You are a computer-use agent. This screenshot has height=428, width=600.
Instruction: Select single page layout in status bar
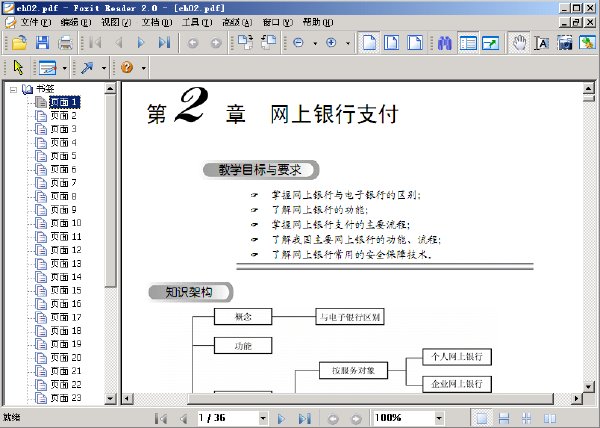coord(481,418)
